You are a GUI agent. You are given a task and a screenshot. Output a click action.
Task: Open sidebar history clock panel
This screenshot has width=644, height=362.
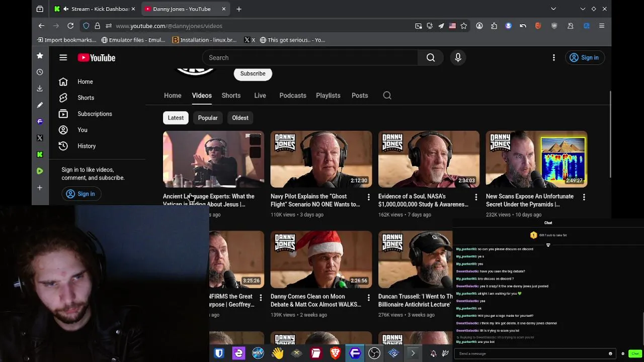tap(40, 72)
